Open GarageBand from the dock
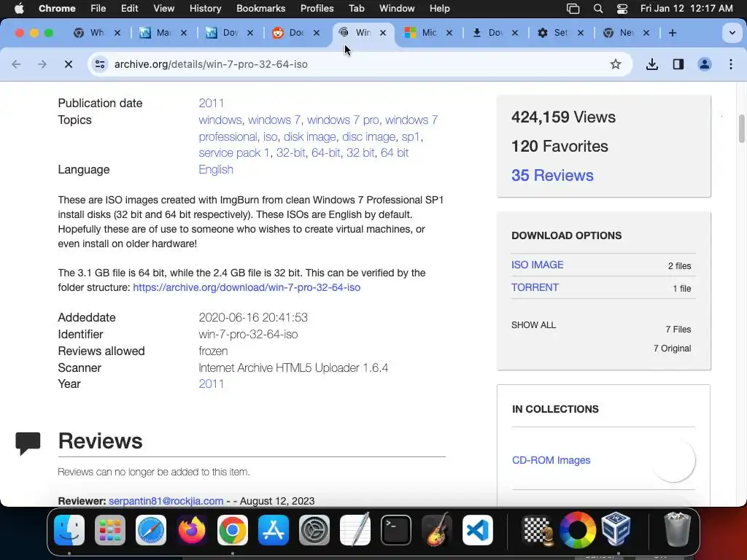The image size is (747, 560). (x=437, y=530)
